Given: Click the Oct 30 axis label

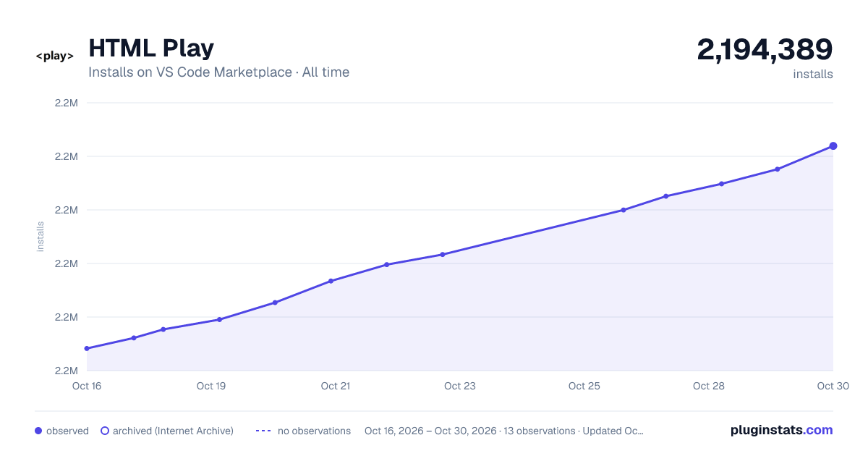Looking at the screenshot, I should [833, 386].
